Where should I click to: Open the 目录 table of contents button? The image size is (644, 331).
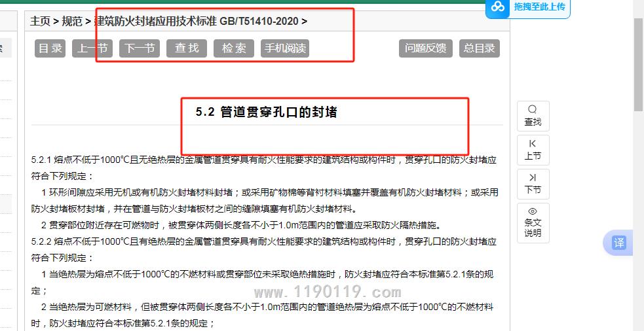(x=50, y=48)
